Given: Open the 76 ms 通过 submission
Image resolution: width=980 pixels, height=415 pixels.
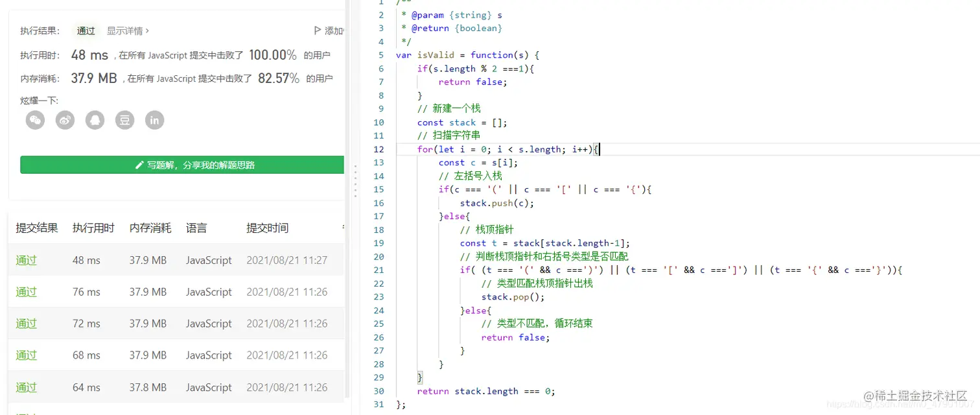Looking at the screenshot, I should point(26,292).
